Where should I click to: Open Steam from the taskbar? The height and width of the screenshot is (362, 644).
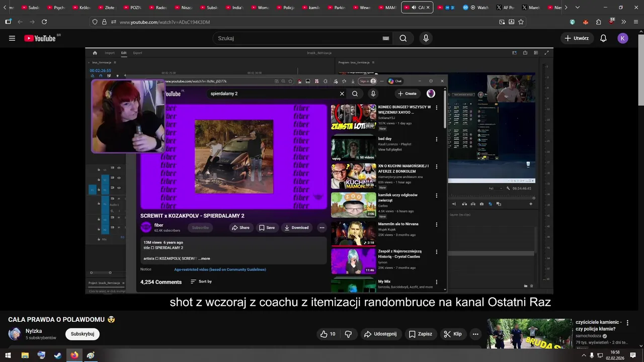(58, 355)
